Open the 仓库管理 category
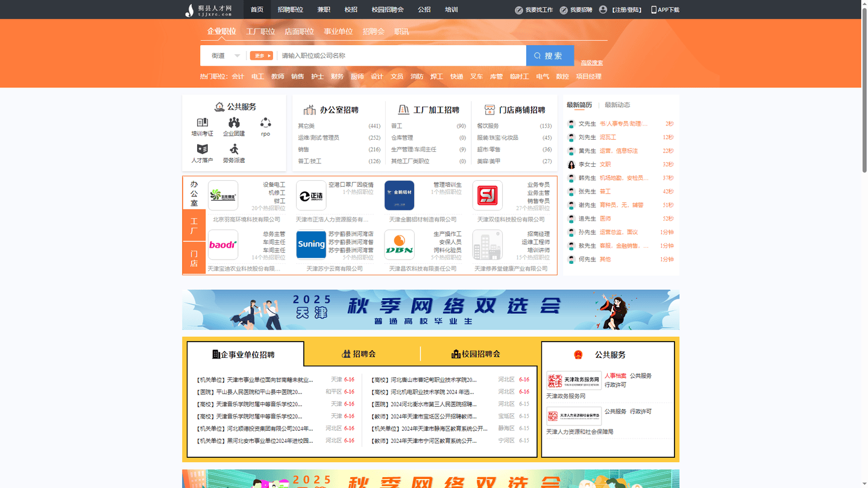The image size is (868, 488). click(x=402, y=138)
